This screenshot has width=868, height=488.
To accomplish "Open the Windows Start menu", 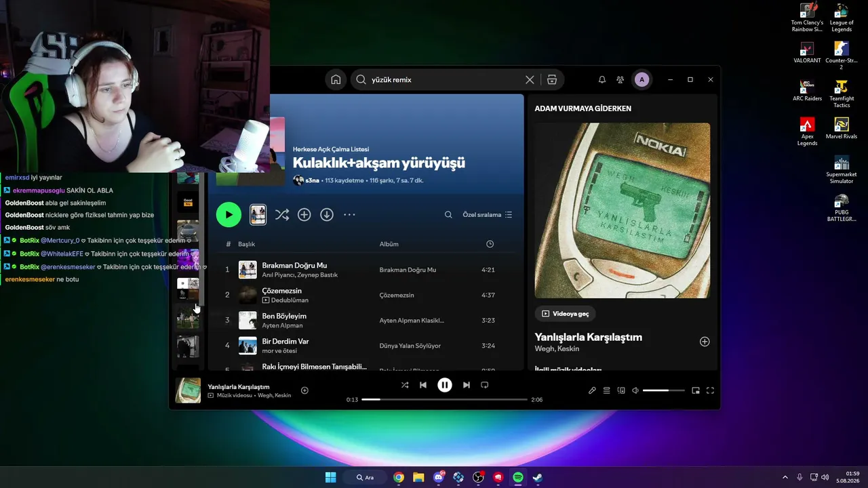I will (330, 477).
